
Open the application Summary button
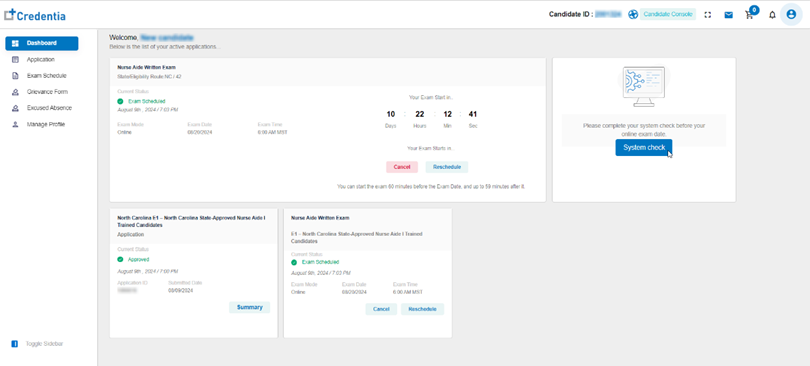[x=250, y=307]
